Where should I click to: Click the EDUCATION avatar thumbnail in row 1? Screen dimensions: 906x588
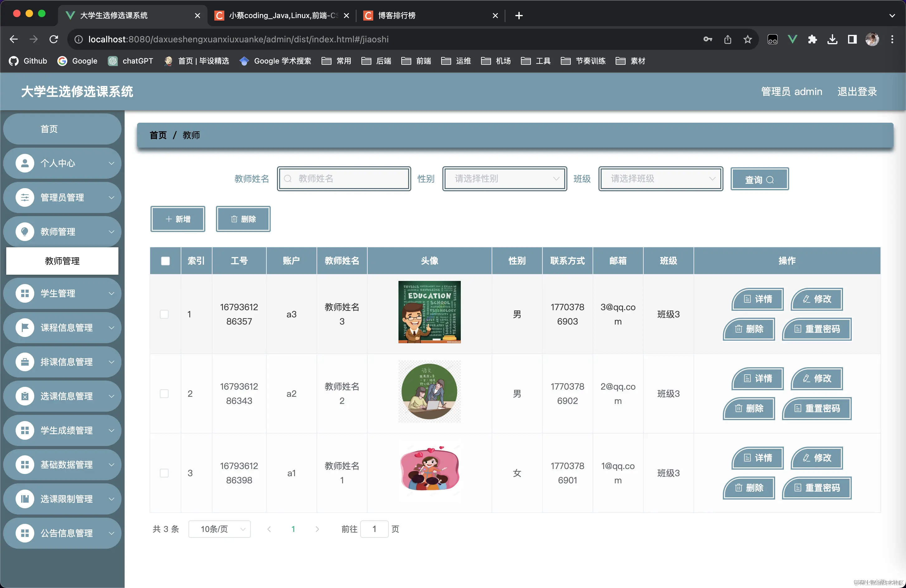[x=429, y=312]
